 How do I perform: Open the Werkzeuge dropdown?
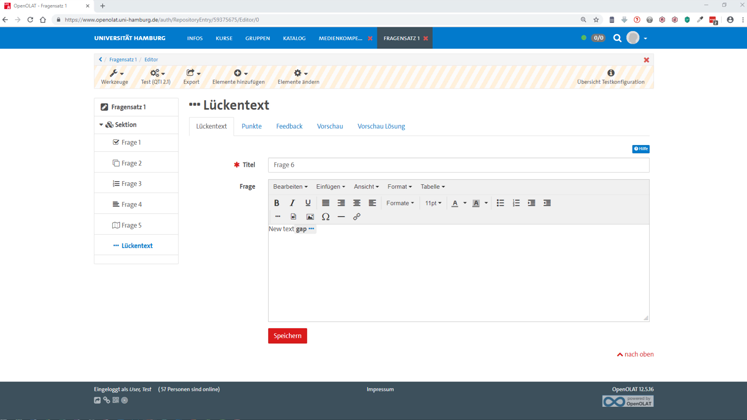(116, 77)
